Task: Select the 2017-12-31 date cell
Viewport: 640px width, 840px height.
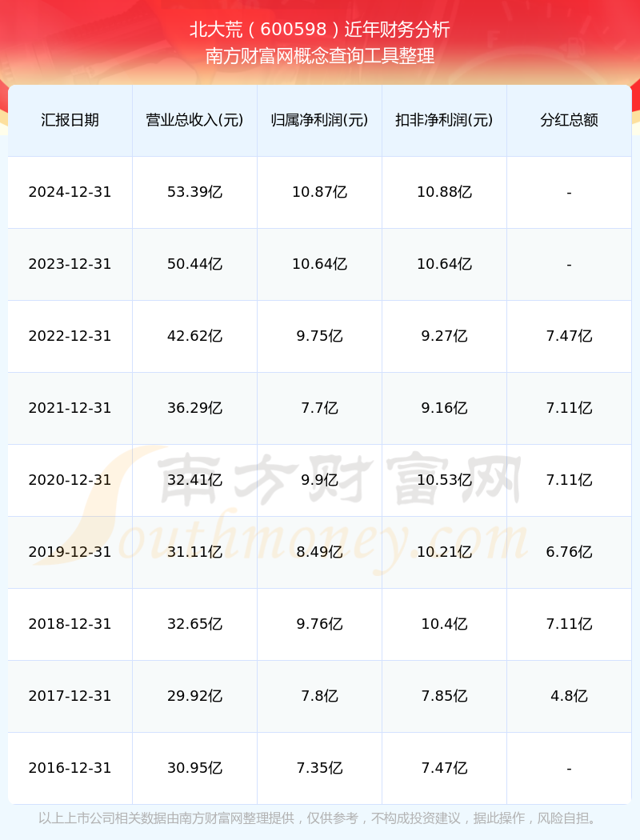Action: pyautogui.click(x=70, y=697)
